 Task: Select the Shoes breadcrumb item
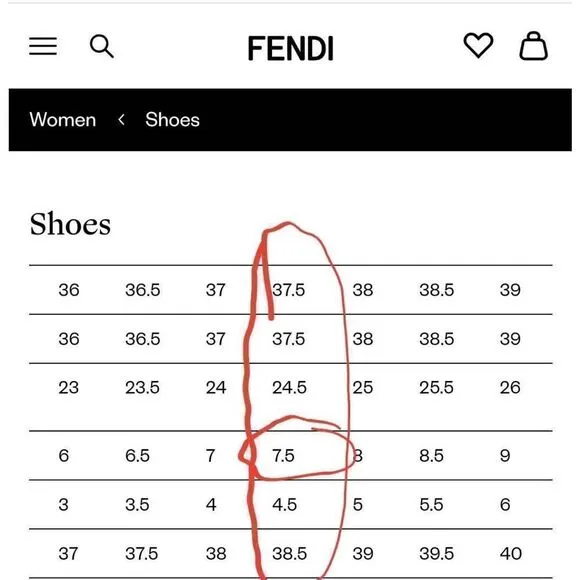click(172, 119)
